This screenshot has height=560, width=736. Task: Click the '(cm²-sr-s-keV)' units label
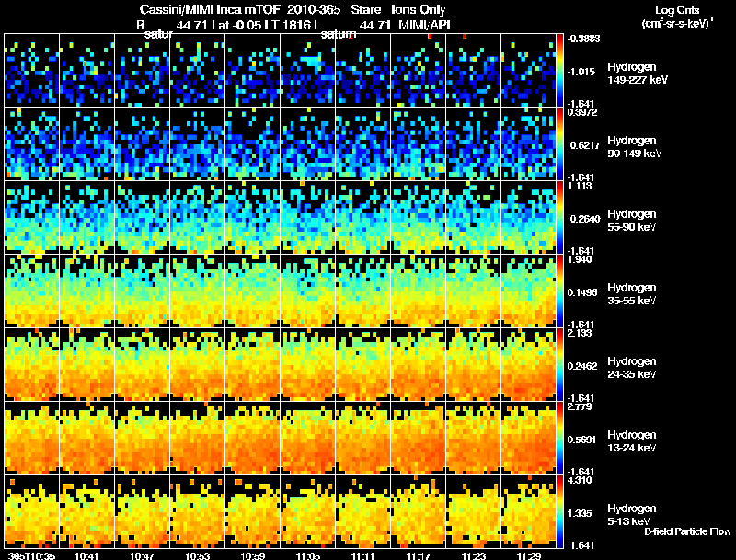(x=676, y=24)
